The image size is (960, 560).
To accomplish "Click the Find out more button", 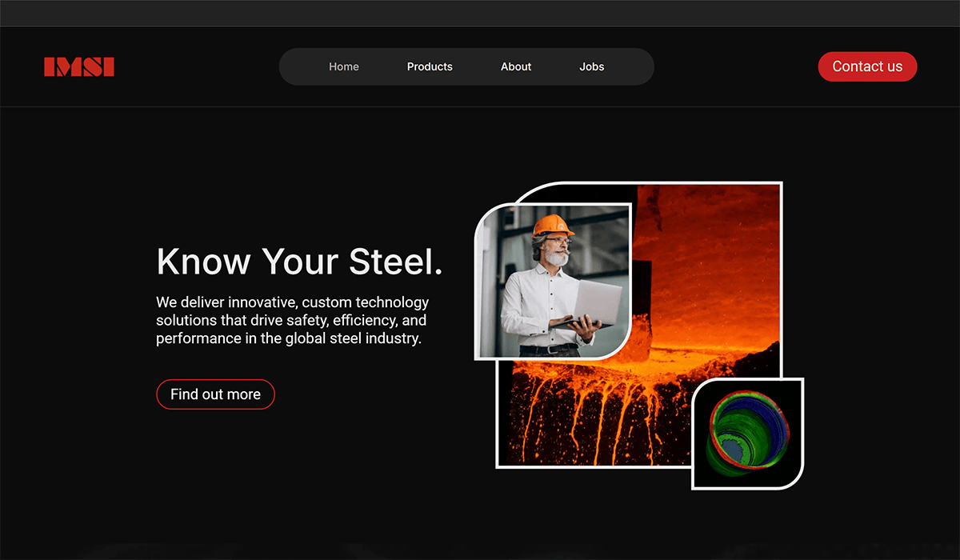I will pos(215,394).
